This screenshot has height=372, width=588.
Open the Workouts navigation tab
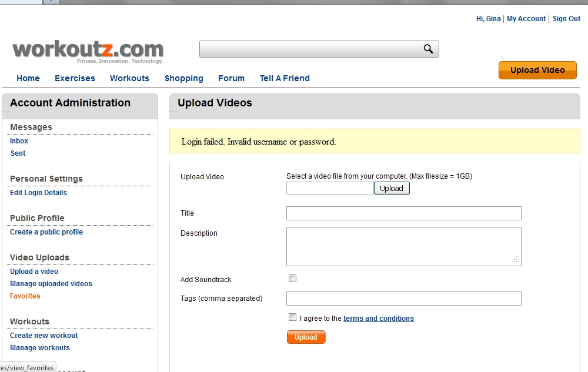point(129,78)
